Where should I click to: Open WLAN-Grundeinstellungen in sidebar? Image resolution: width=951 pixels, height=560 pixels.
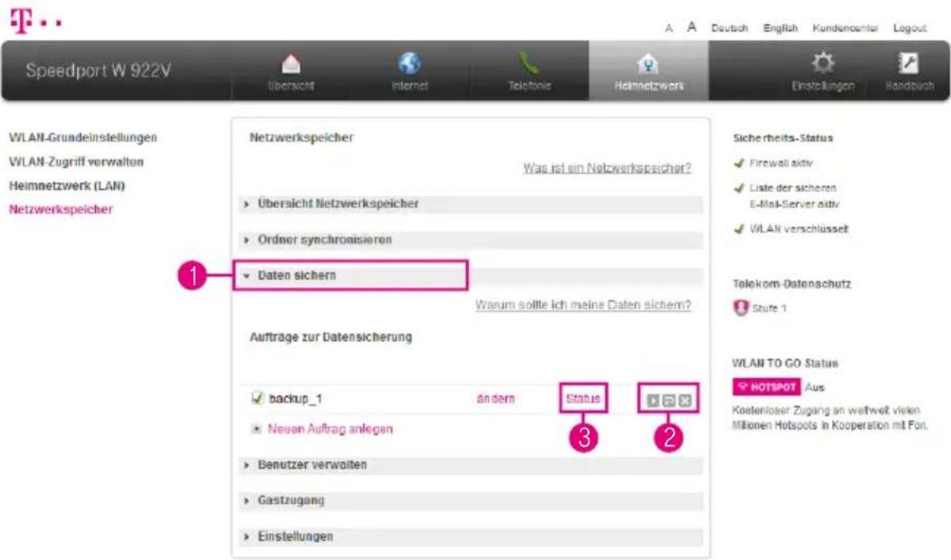click(x=83, y=137)
